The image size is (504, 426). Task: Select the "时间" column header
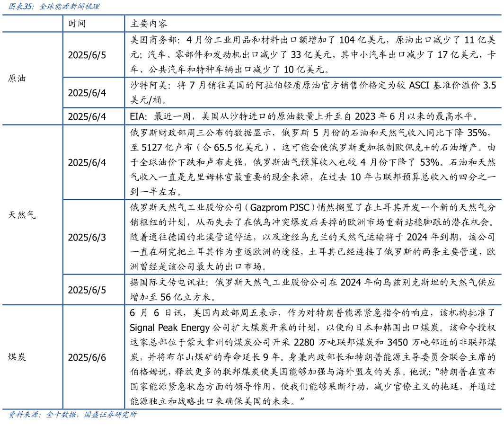[77, 23]
